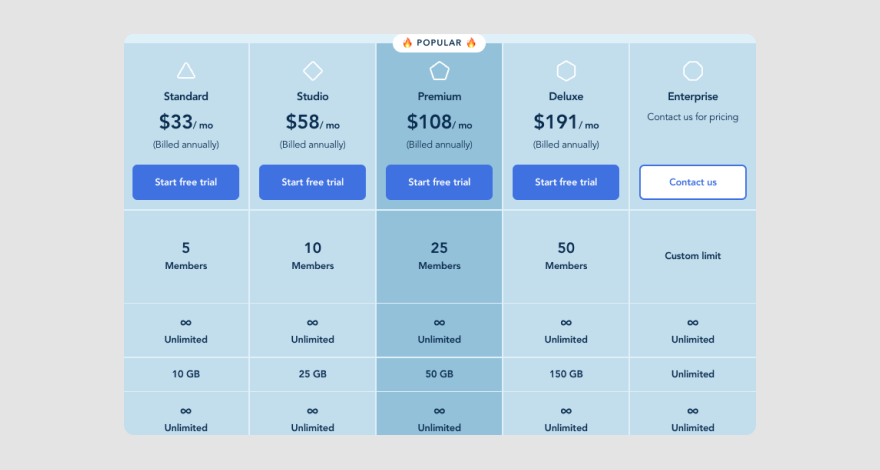The width and height of the screenshot is (880, 470).
Task: Start free trial for Deluxe plan
Action: point(566,182)
